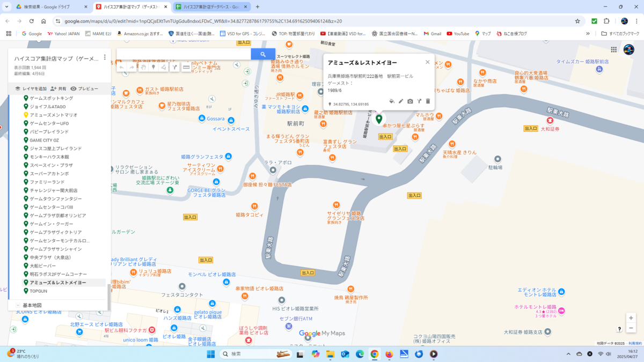Select the add marker tool
Image resolution: width=644 pixels, height=362 pixels.
click(x=153, y=68)
